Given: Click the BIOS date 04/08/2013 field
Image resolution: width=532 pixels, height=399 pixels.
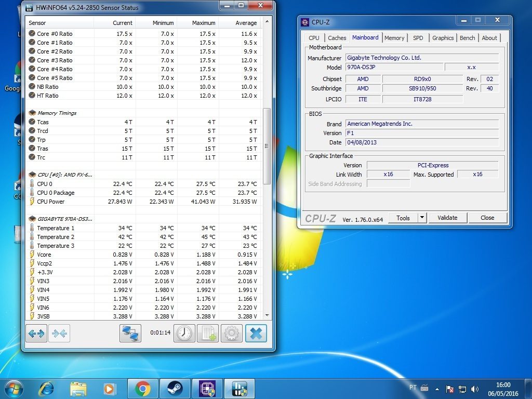Looking at the screenshot, I should (x=422, y=142).
